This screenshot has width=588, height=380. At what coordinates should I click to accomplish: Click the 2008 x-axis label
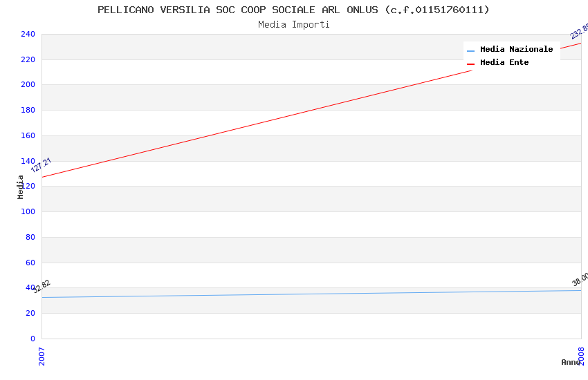(x=581, y=357)
